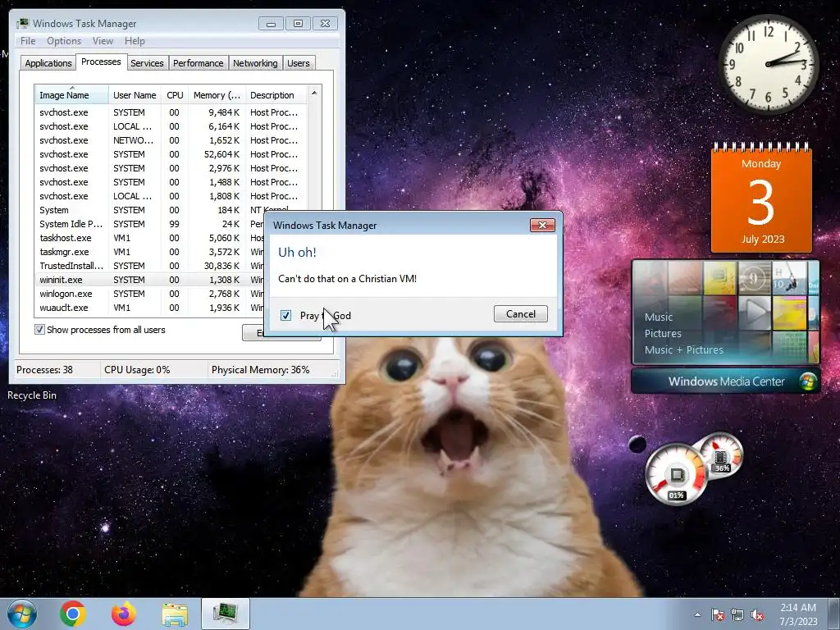Select the taskmgr.exe process row
The width and height of the screenshot is (840, 630).
(x=150, y=252)
